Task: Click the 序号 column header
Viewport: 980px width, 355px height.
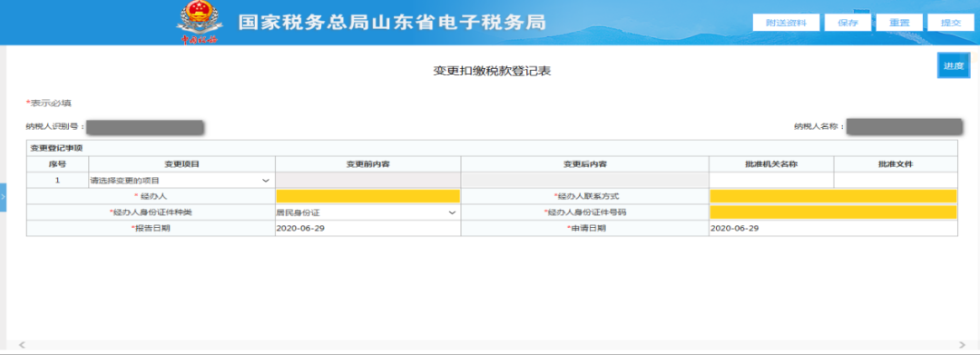Action: [57, 164]
